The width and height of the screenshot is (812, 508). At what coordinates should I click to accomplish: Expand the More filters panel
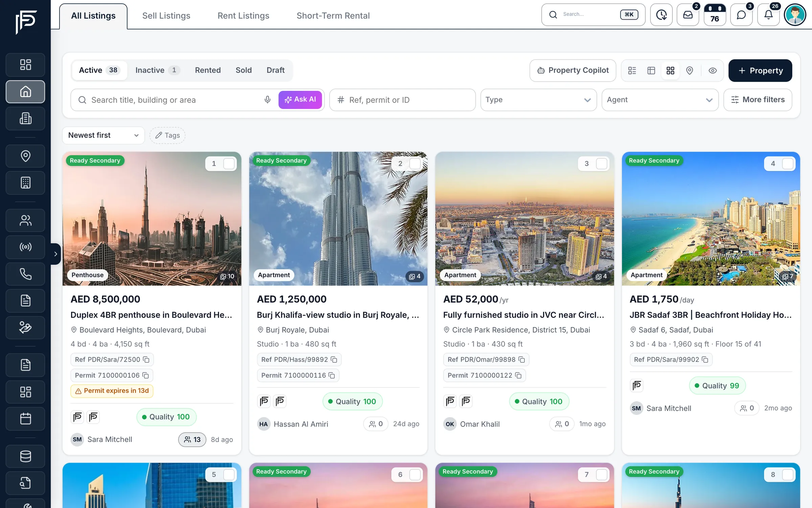[x=758, y=100]
